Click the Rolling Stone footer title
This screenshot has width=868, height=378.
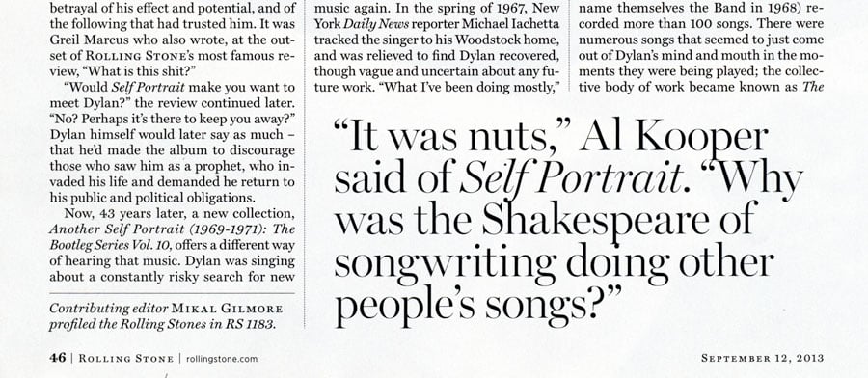(x=125, y=359)
